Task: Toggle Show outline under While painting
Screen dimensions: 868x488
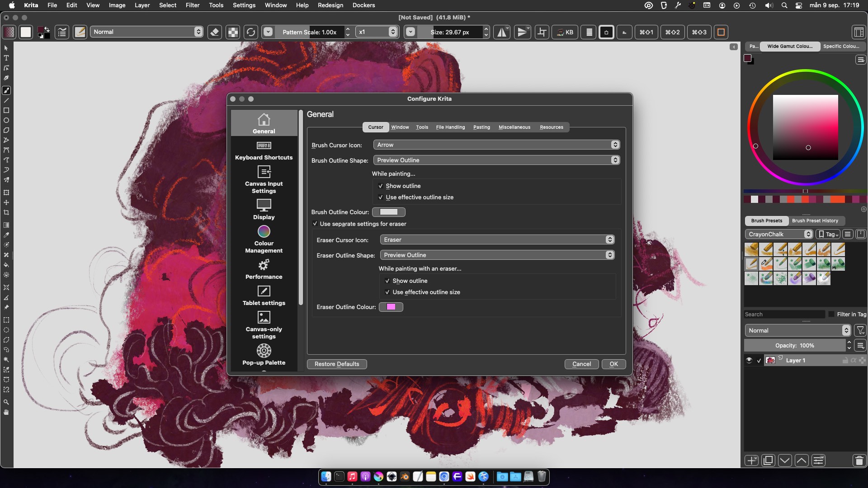Action: point(381,186)
